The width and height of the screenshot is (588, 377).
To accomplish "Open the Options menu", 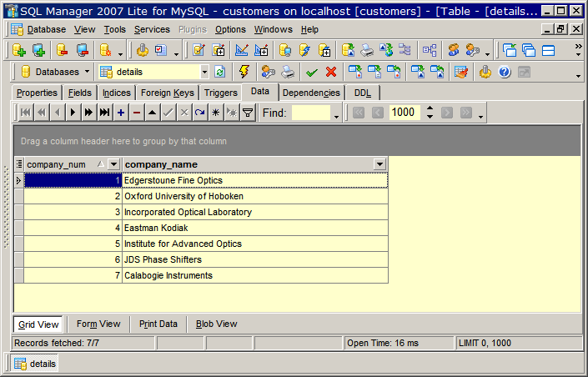I will [230, 29].
